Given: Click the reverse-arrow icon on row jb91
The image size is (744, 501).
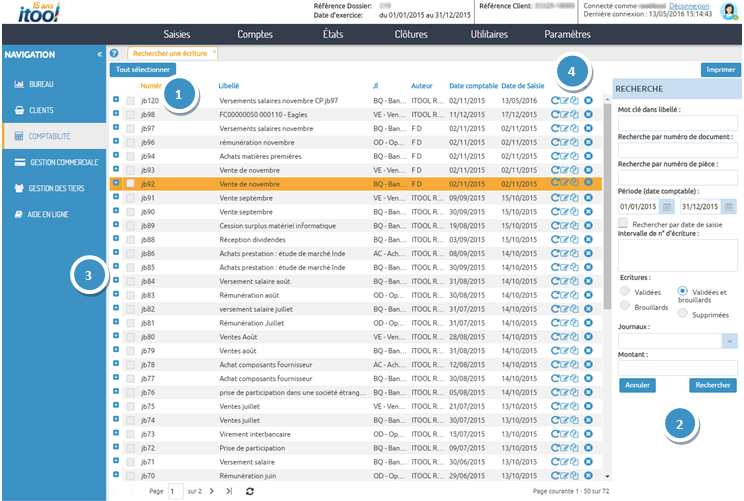Looking at the screenshot, I should 555,198.
